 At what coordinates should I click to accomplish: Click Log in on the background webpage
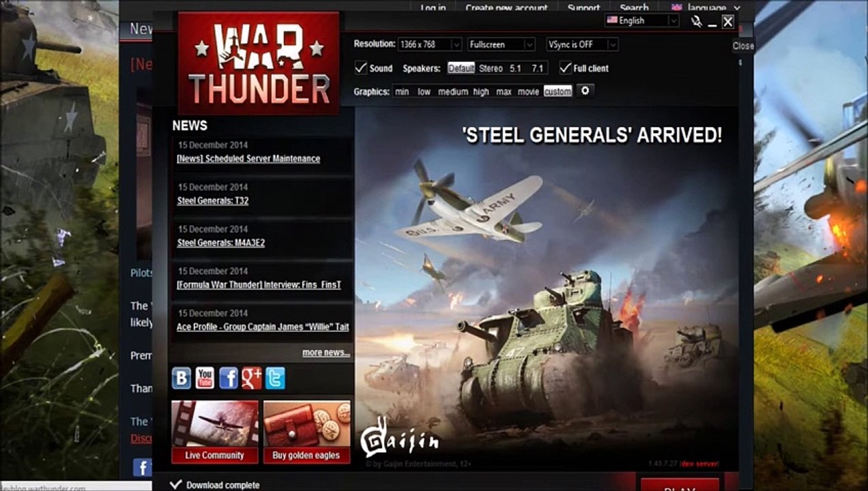433,8
